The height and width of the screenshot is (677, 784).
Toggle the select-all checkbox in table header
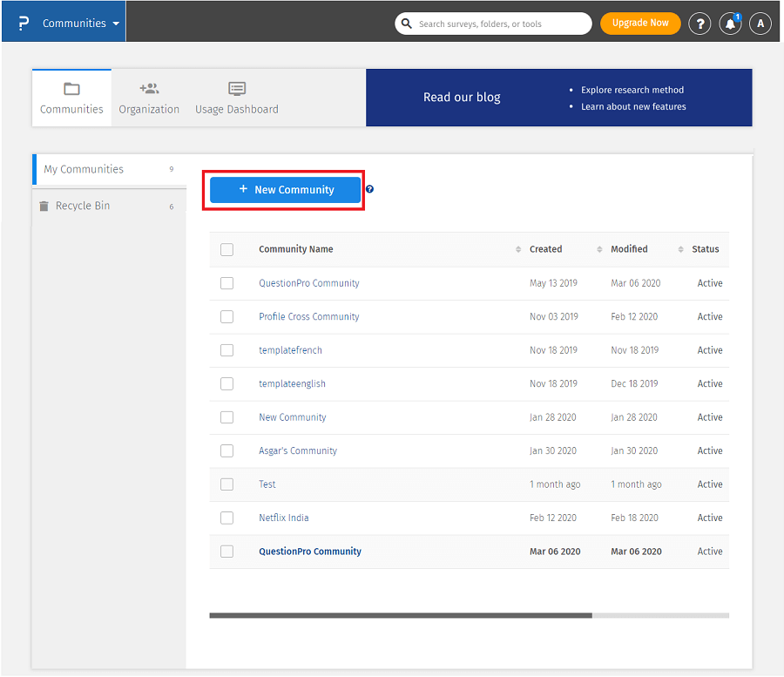pyautogui.click(x=226, y=250)
